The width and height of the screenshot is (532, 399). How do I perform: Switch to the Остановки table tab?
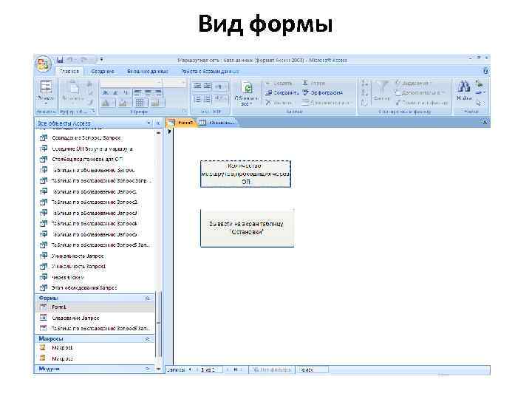point(216,123)
